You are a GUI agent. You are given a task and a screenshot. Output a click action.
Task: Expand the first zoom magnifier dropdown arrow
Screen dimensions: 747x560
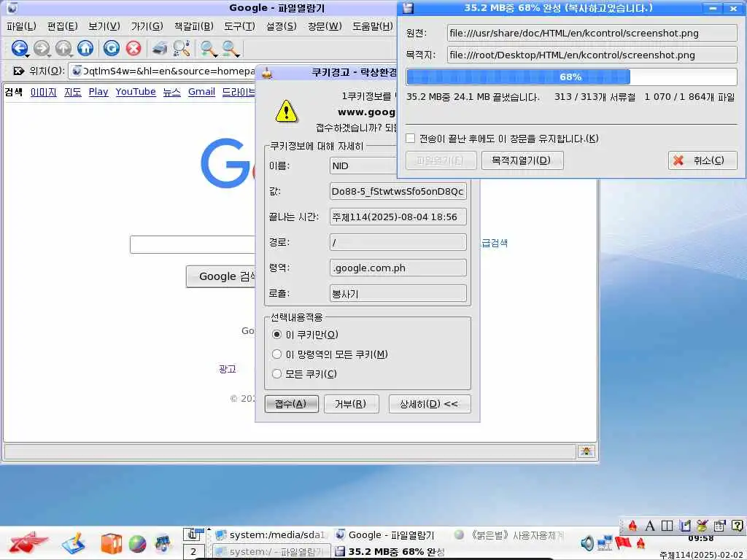click(x=215, y=55)
